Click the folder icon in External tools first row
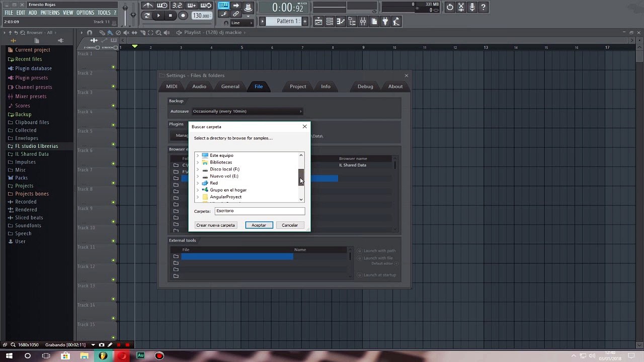Image resolution: width=644 pixels, height=362 pixels. (x=176, y=256)
